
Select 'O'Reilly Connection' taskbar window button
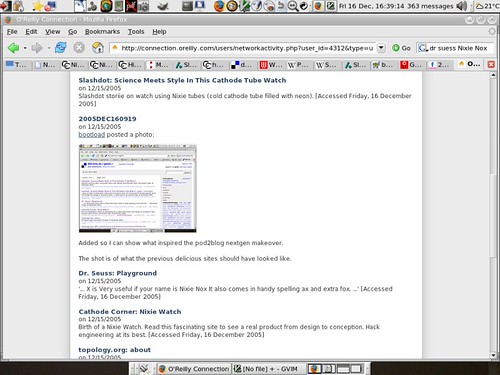(x=194, y=369)
